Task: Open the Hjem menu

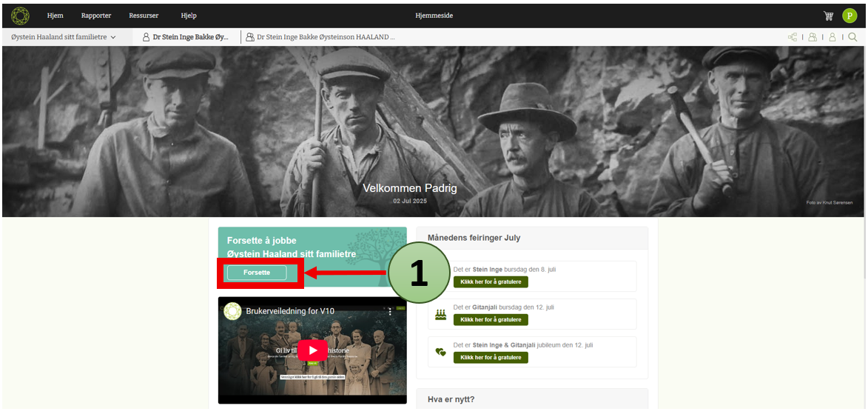Action: tap(55, 16)
